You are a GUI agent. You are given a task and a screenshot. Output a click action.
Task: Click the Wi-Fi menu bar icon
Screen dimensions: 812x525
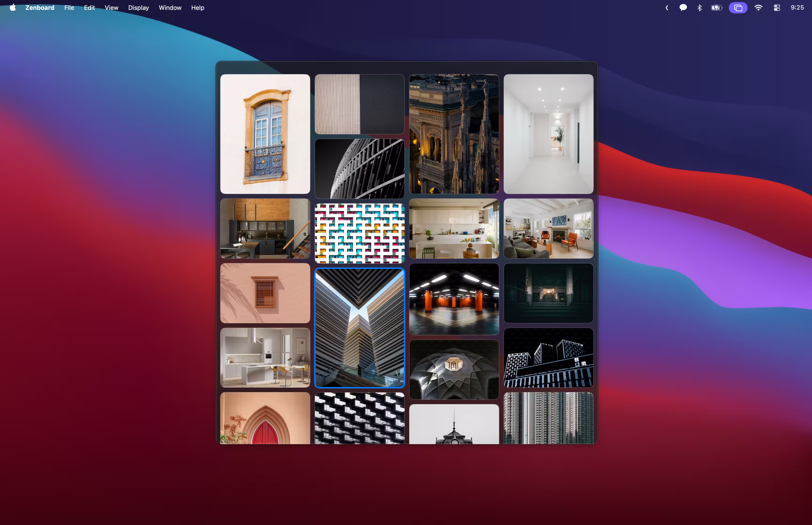(758, 8)
